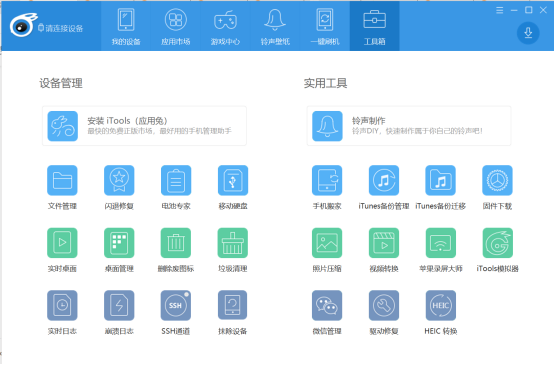Viewport: 554px width, 365px height.
Task: Open the hamburger menu in title bar
Action: [x=500, y=10]
